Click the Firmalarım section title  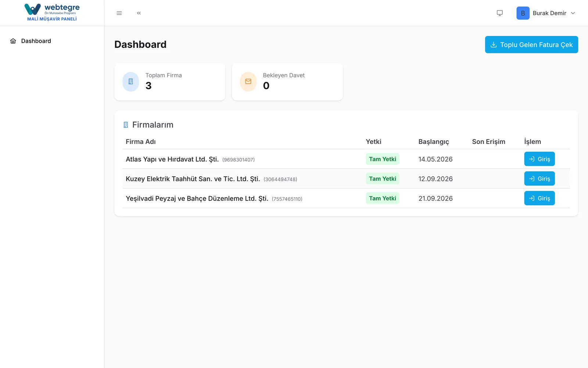tap(153, 125)
